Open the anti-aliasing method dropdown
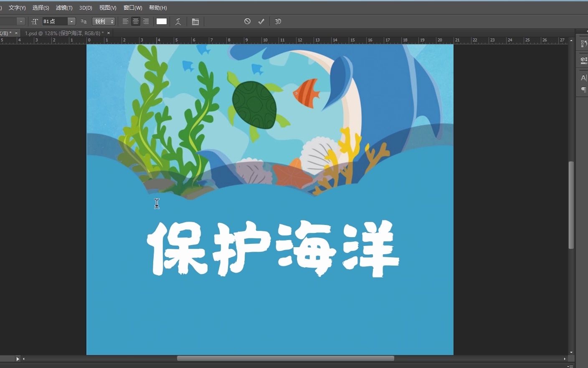 (x=103, y=21)
